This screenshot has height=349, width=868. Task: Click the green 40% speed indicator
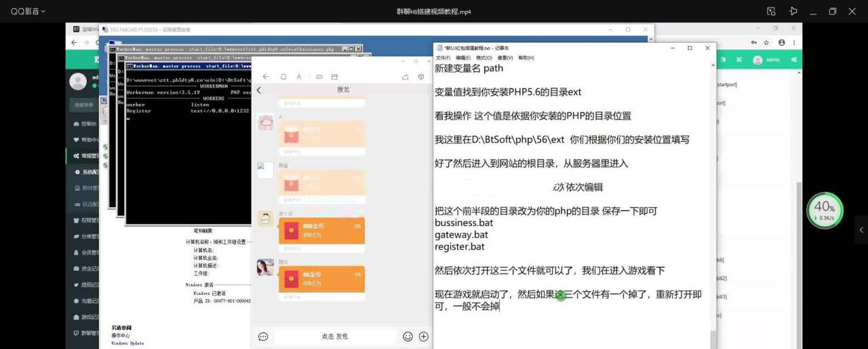(825, 210)
